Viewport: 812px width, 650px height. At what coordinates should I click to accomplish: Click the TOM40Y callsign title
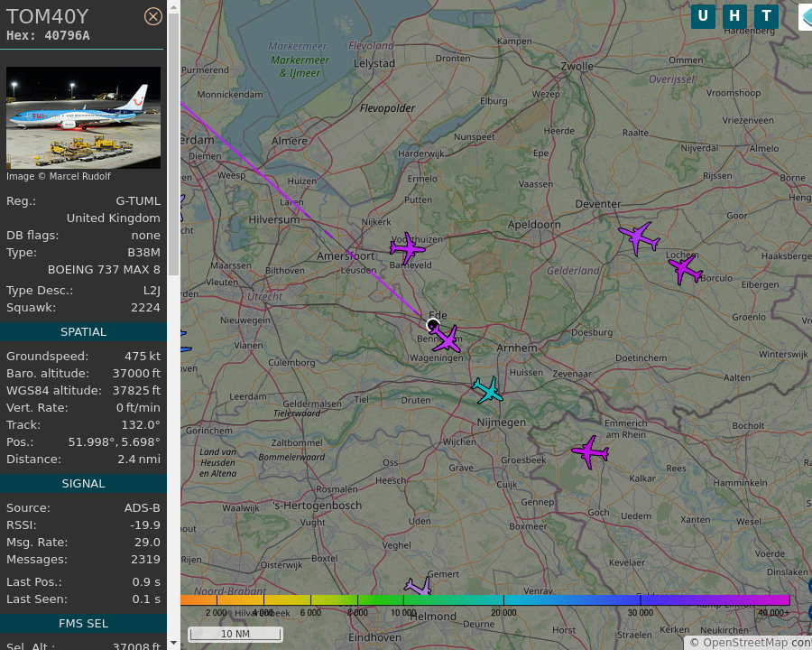(48, 16)
